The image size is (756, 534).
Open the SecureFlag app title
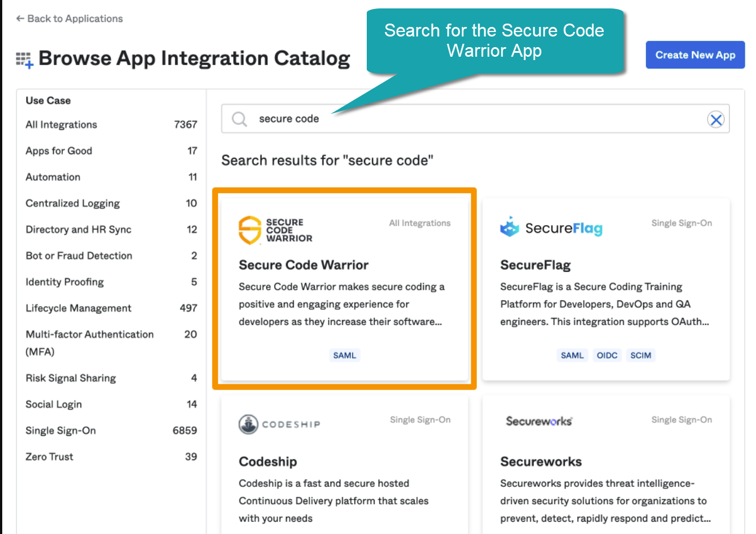[x=535, y=265]
